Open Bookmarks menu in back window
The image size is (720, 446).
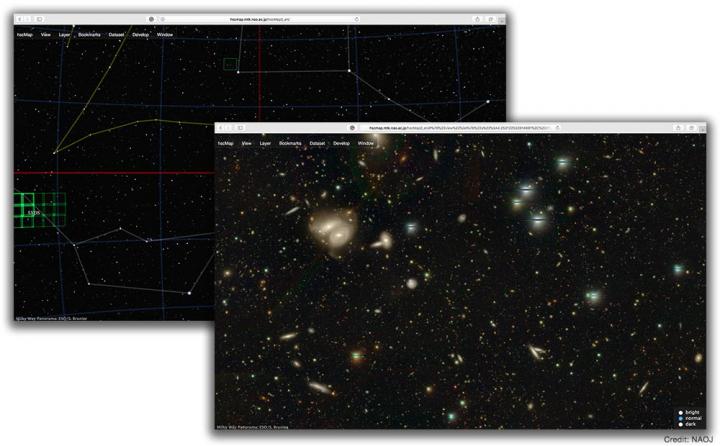[90, 34]
